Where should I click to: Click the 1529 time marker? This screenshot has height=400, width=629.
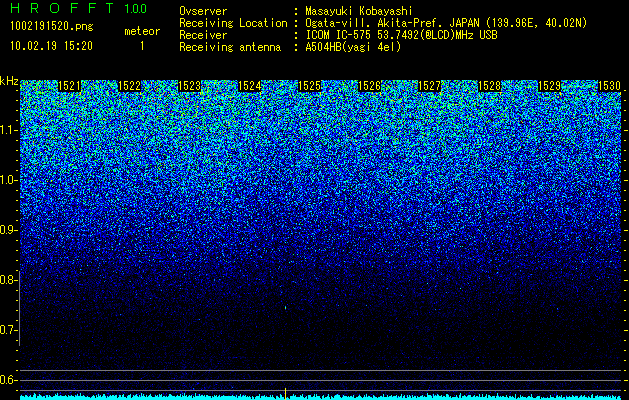point(550,86)
